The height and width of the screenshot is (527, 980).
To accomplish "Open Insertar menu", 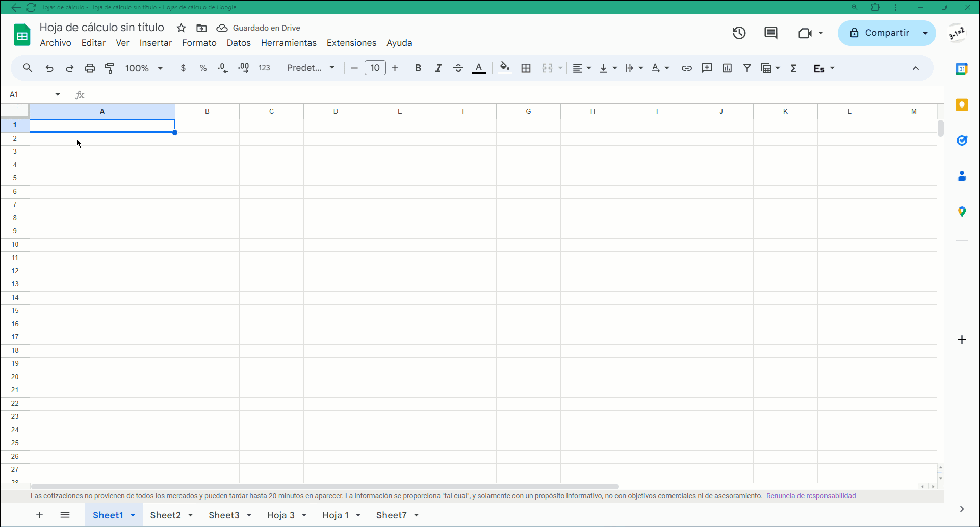I will 156,43.
